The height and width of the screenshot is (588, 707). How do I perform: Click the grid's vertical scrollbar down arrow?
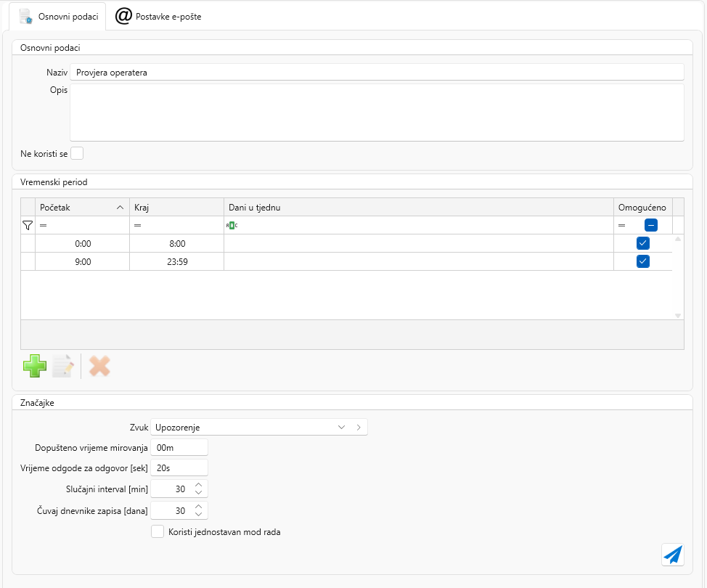[x=678, y=316]
